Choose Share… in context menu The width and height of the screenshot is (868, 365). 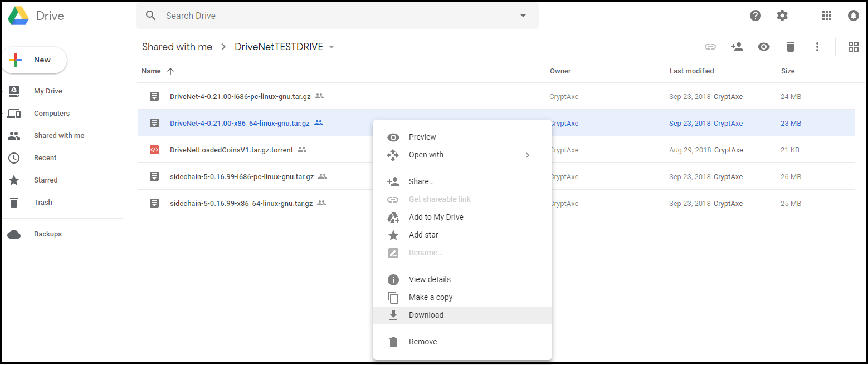pos(462,181)
